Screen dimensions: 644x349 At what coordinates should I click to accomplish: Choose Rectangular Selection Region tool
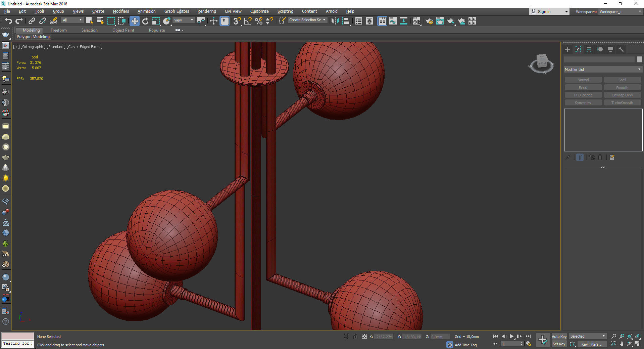click(111, 21)
